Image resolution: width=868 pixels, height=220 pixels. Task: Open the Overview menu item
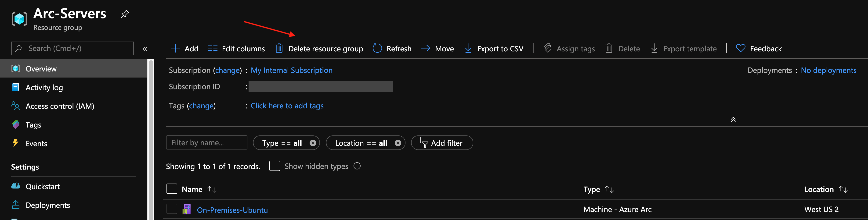[74, 69]
